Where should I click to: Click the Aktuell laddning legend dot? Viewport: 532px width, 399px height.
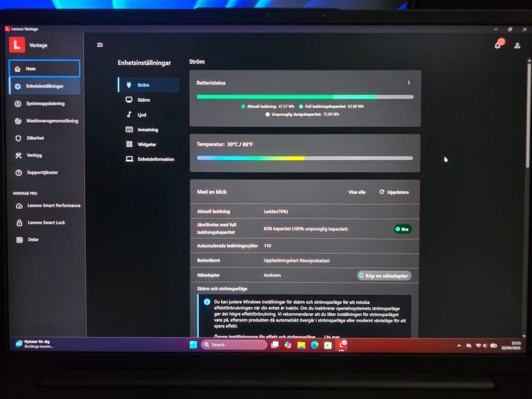pos(243,106)
